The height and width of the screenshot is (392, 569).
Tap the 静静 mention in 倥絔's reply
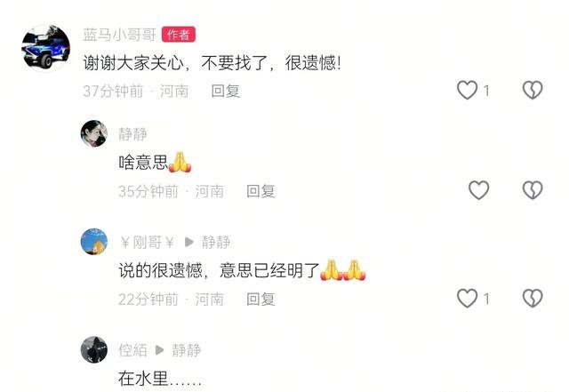[x=186, y=350]
